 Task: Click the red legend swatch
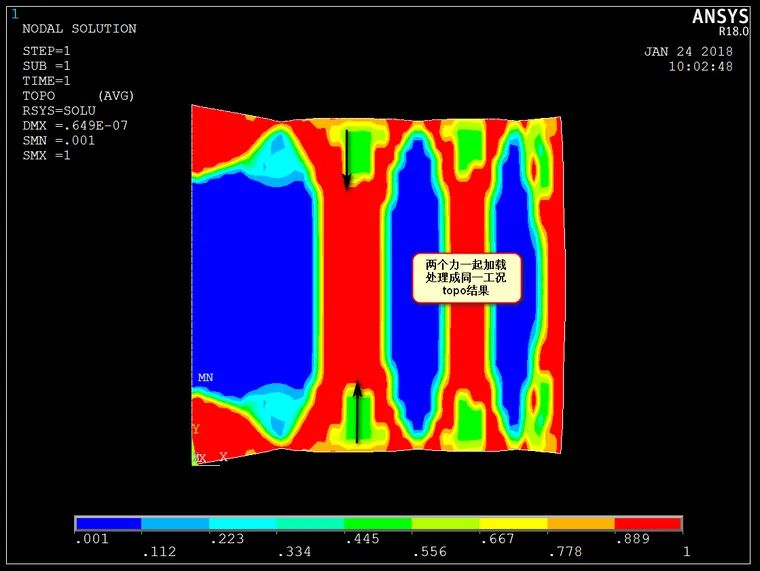[648, 523]
